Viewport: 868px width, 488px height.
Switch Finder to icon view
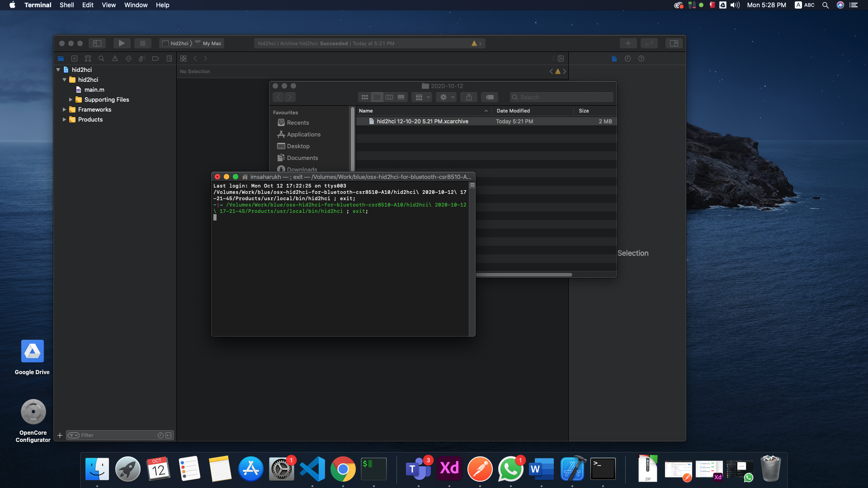pos(365,97)
